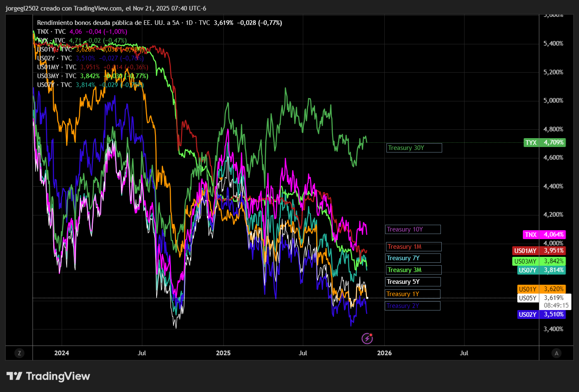This screenshot has width=579, height=392.
Task: Click the US03MY 3,842% price tag
Action: pyautogui.click(x=539, y=261)
